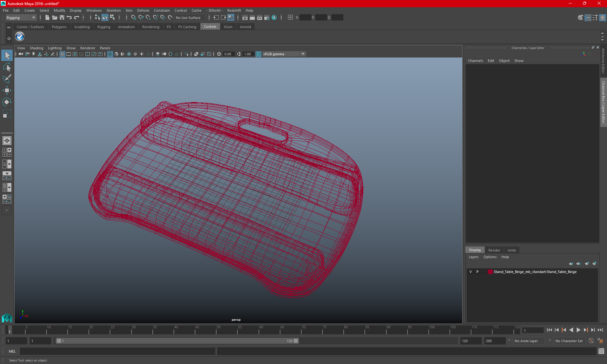
Task: Switch to four-view panel layout
Action: [x=7, y=152]
